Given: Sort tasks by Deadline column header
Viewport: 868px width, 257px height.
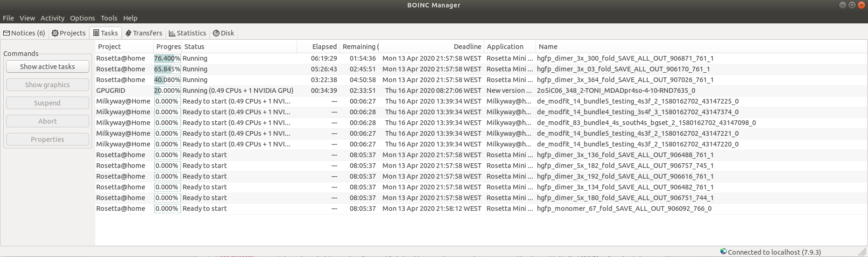Looking at the screenshot, I should click(467, 47).
